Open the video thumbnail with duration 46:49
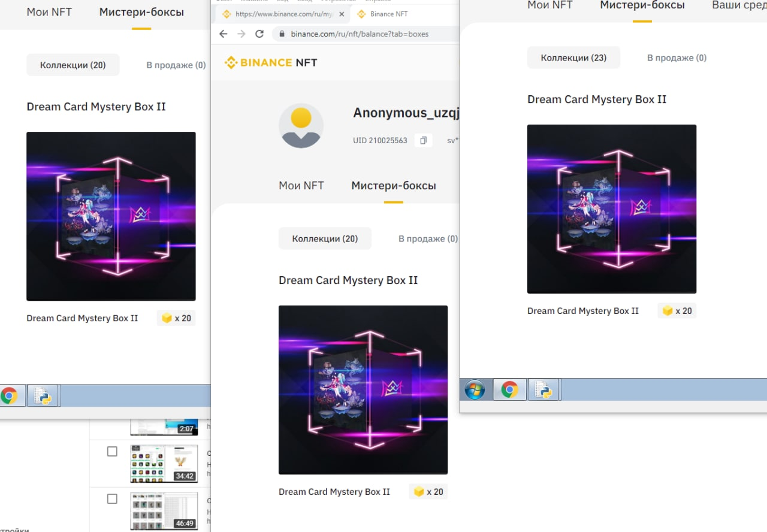This screenshot has height=532, width=767. [x=164, y=510]
